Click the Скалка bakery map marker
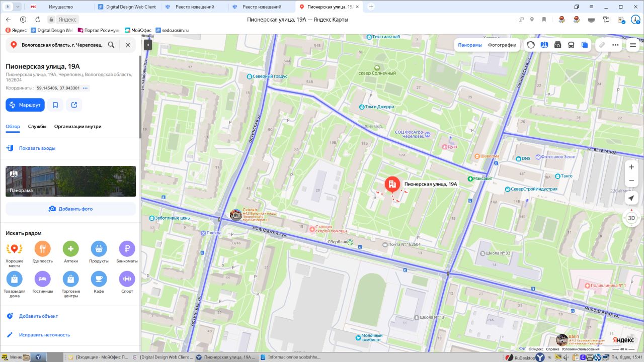Viewport: 644px width, 362px height. pos(235,215)
